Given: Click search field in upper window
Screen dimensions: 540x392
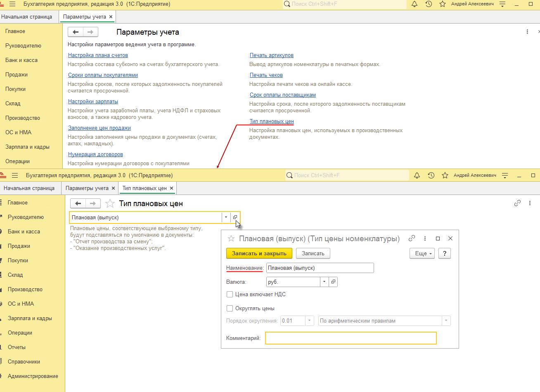Looking at the screenshot, I should click(345, 4).
